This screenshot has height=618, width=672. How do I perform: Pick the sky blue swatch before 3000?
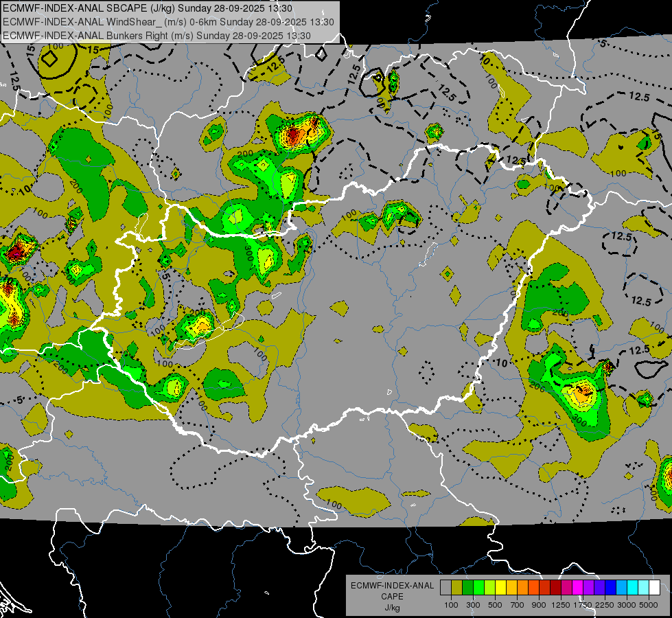coord(622,588)
